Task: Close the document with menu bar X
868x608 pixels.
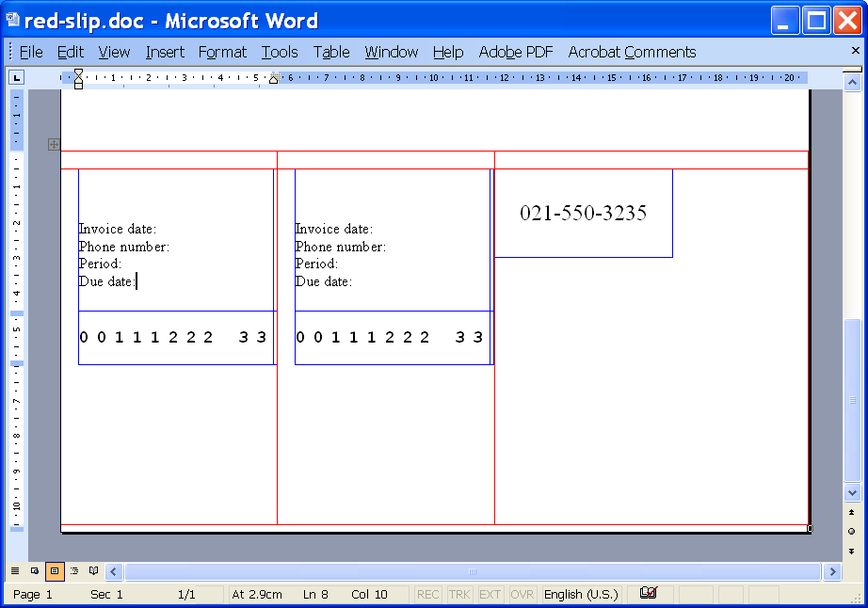Action: (855, 50)
